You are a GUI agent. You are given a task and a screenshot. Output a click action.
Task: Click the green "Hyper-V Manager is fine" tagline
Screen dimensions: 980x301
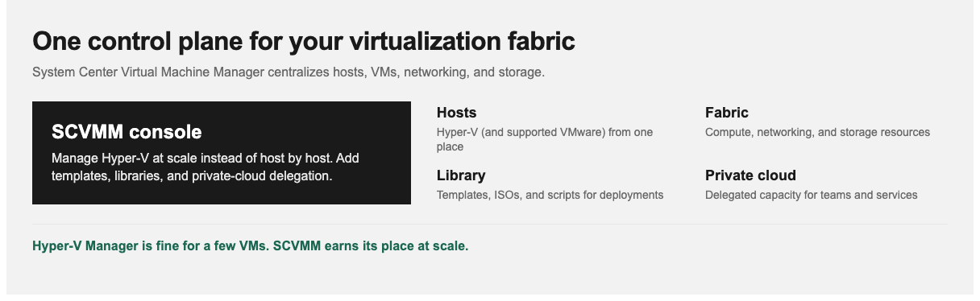tap(251, 245)
